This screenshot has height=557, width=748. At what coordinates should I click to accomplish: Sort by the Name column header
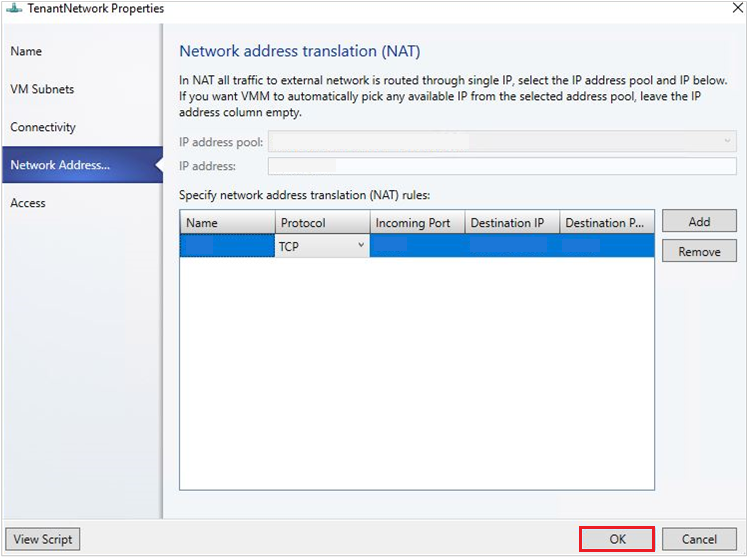click(227, 222)
